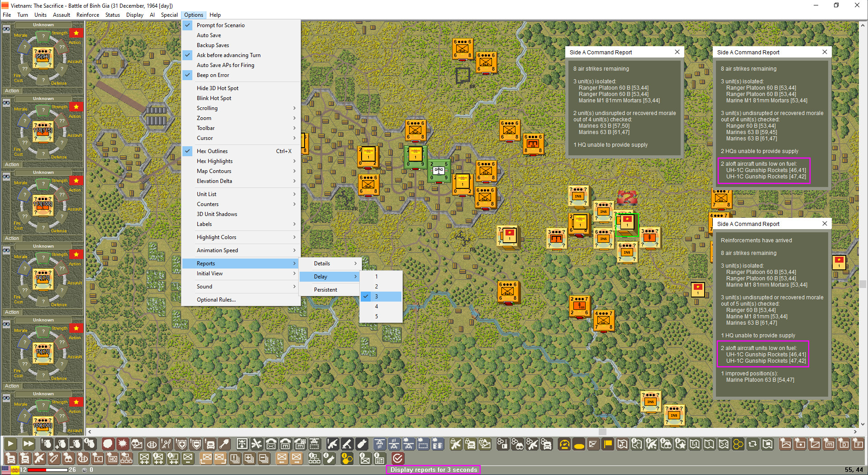Expand the Zoom submenu
This screenshot has height=475, width=868.
(x=241, y=118)
